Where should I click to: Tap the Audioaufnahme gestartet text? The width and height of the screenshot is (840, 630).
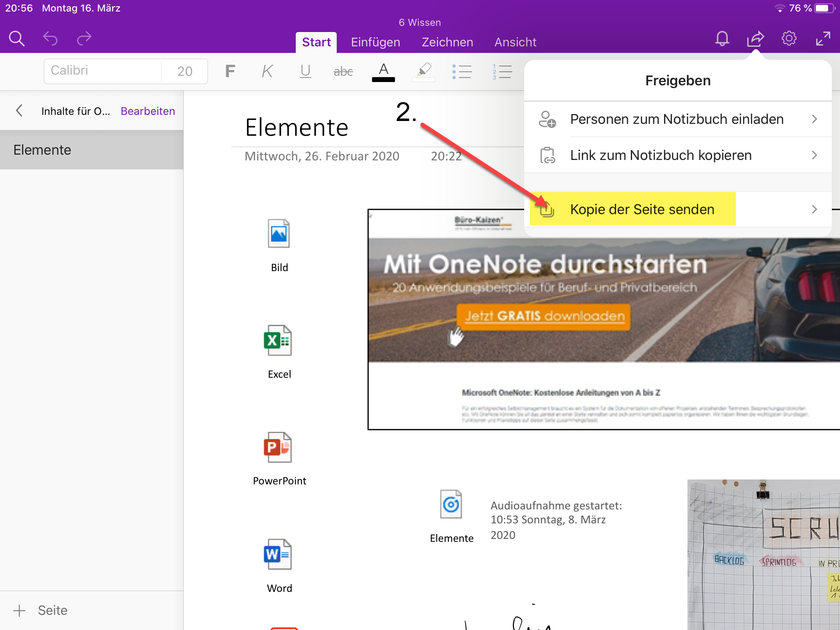coord(556,520)
